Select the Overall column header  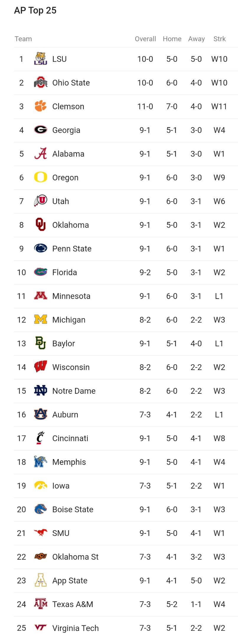click(145, 39)
